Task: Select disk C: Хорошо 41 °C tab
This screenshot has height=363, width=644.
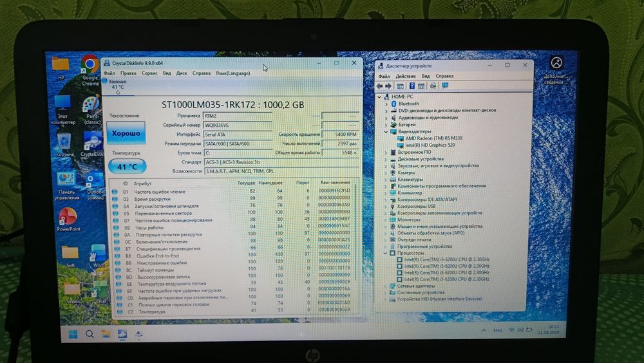Action: point(118,87)
